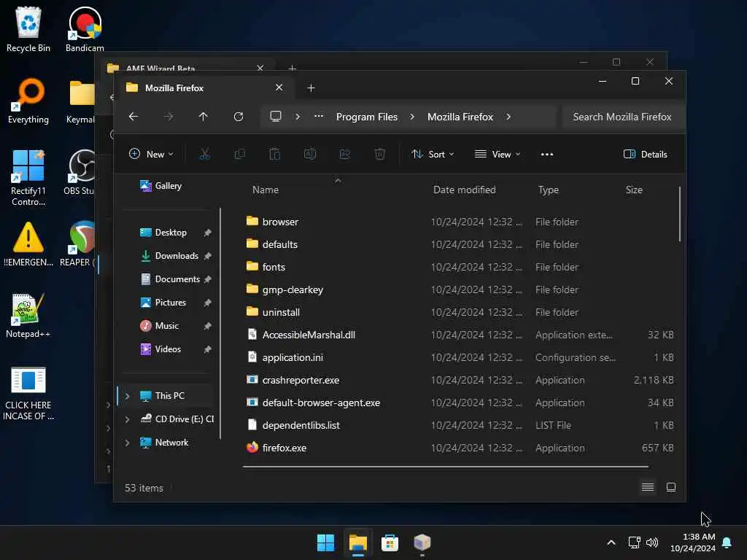Select the crashreporter.exe file
Viewport: 747px width, 560px height.
click(x=460, y=380)
